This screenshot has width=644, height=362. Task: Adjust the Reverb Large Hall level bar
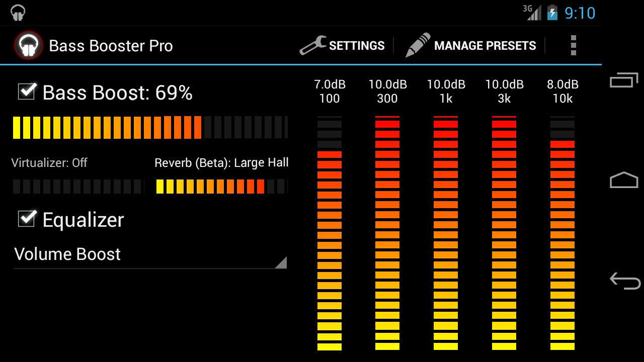222,187
